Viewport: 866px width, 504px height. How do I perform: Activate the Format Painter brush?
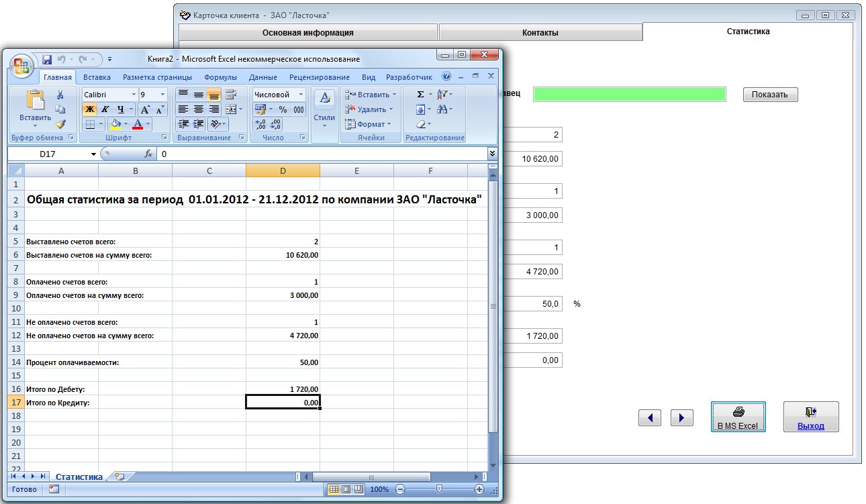[60, 123]
